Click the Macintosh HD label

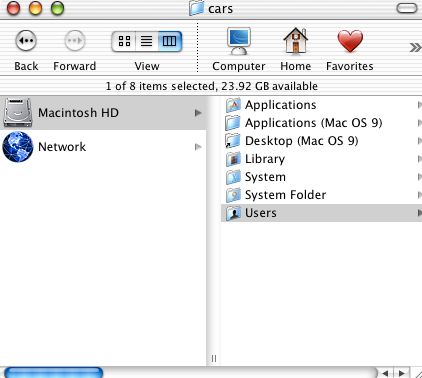(78, 113)
